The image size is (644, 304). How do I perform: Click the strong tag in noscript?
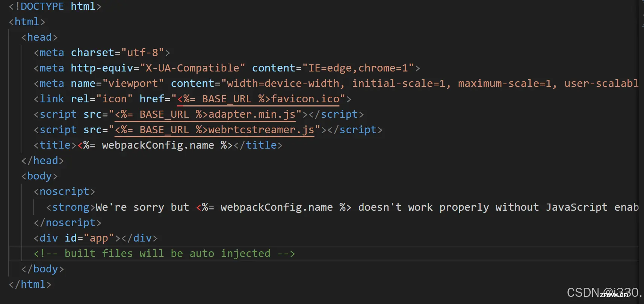coord(71,207)
